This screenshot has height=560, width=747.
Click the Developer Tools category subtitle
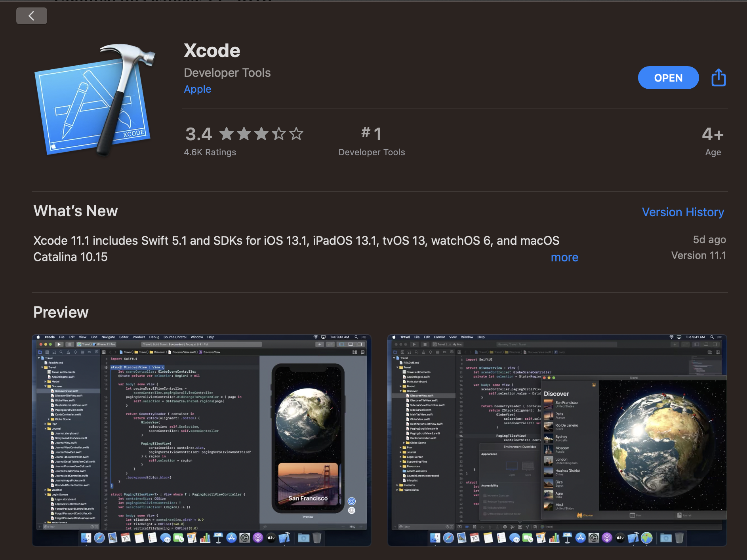pos(227,72)
